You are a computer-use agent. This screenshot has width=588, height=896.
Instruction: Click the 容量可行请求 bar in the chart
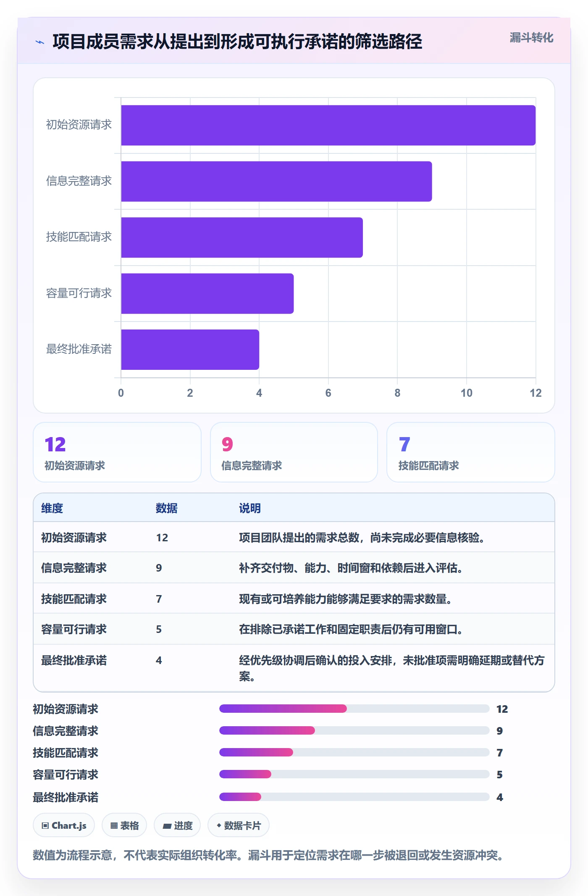click(207, 294)
